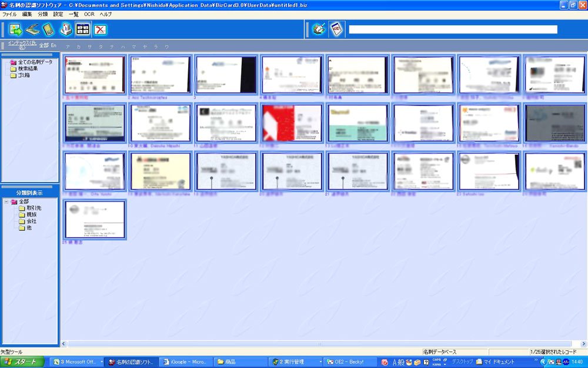Open the 編集 menu
Screen dimensions: 588x368
coord(27,14)
